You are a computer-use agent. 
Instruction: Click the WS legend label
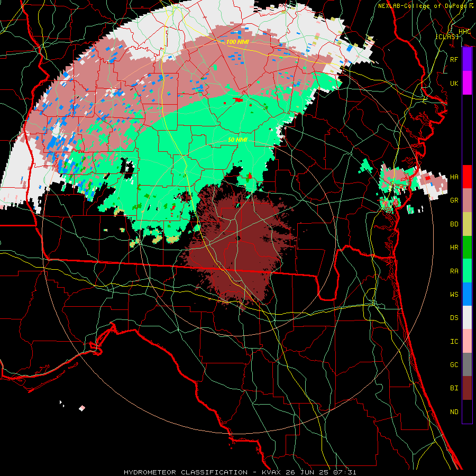[x=454, y=295]
